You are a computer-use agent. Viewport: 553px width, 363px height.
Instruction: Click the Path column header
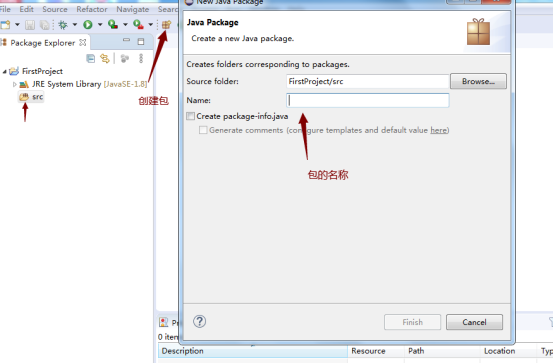click(442, 351)
